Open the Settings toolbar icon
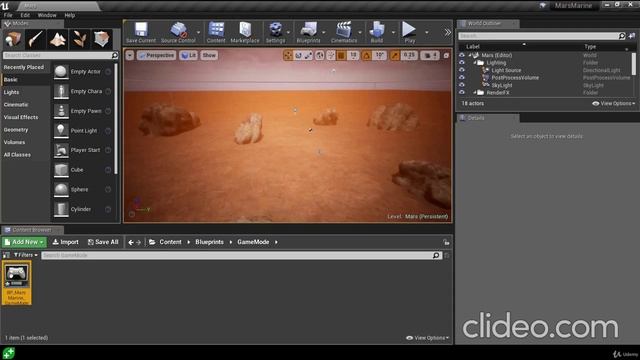 [276, 33]
